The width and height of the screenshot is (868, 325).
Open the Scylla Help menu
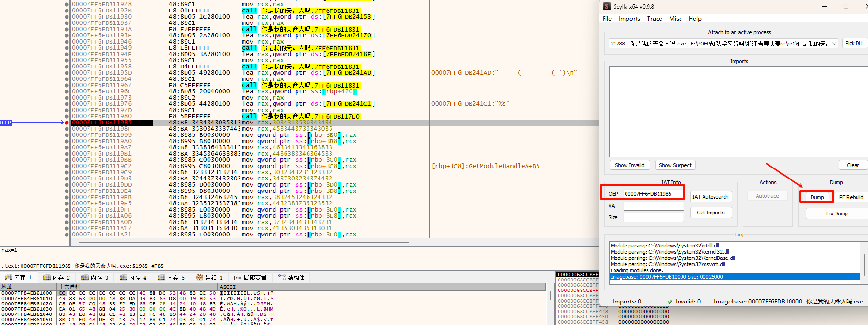coord(695,19)
